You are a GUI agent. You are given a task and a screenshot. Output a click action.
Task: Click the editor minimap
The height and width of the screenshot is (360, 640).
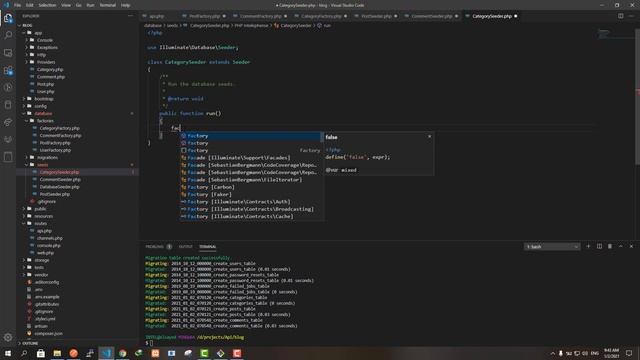tap(616, 35)
